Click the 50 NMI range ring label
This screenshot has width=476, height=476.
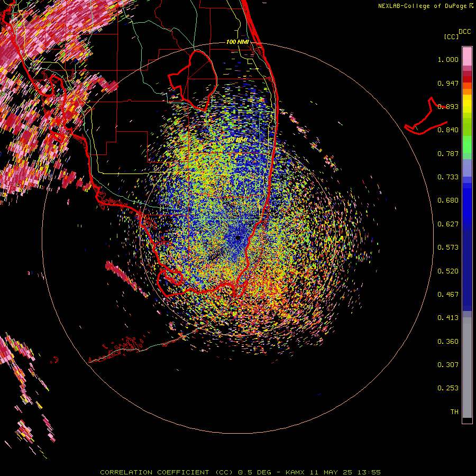(237, 140)
